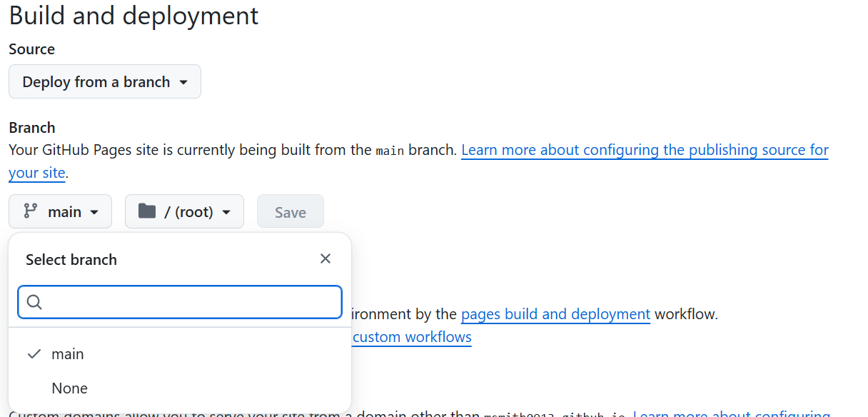
Task: Click the "your site" link text
Action: (37, 173)
